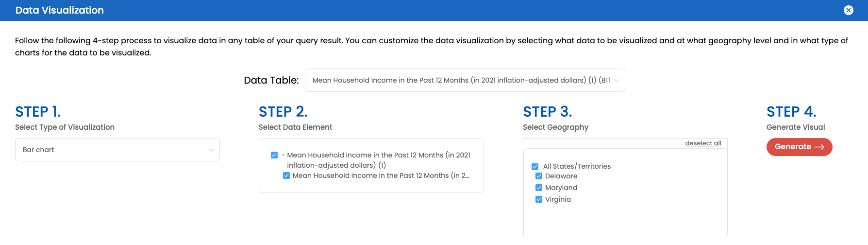Select the Delaware geography label

561,176
